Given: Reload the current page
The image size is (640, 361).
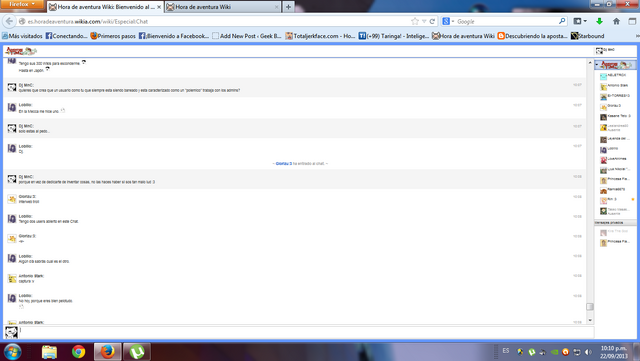Looking at the screenshot, I should (432, 21).
